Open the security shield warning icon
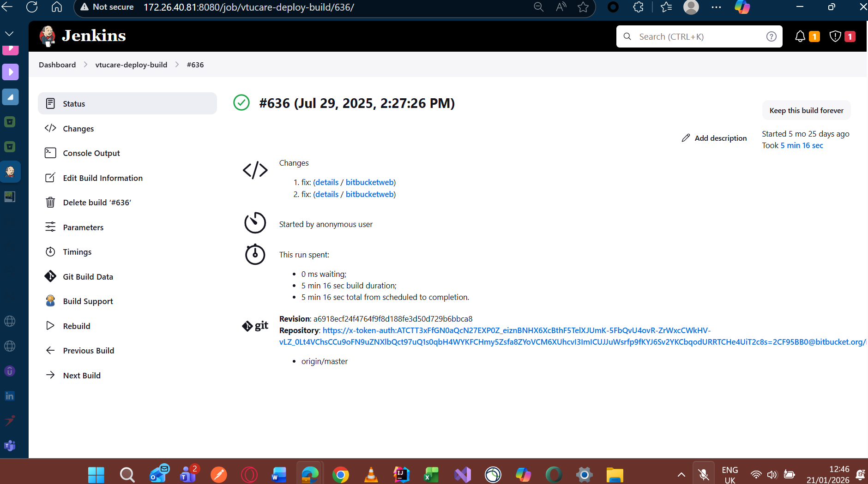868x484 pixels. [835, 36]
